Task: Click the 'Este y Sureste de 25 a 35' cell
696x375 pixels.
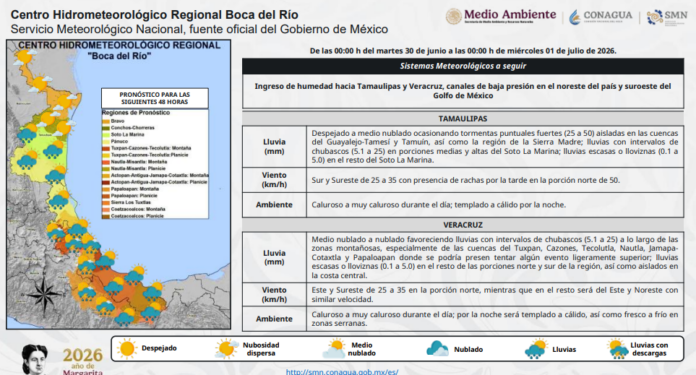Action: (494, 295)
